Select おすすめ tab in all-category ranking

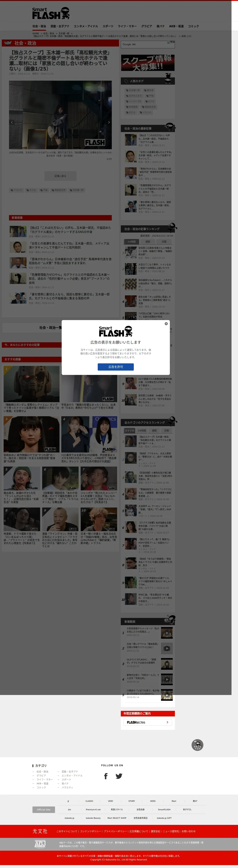(130, 431)
